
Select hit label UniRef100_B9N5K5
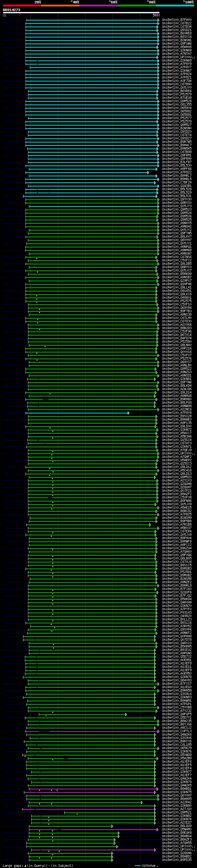177,149
